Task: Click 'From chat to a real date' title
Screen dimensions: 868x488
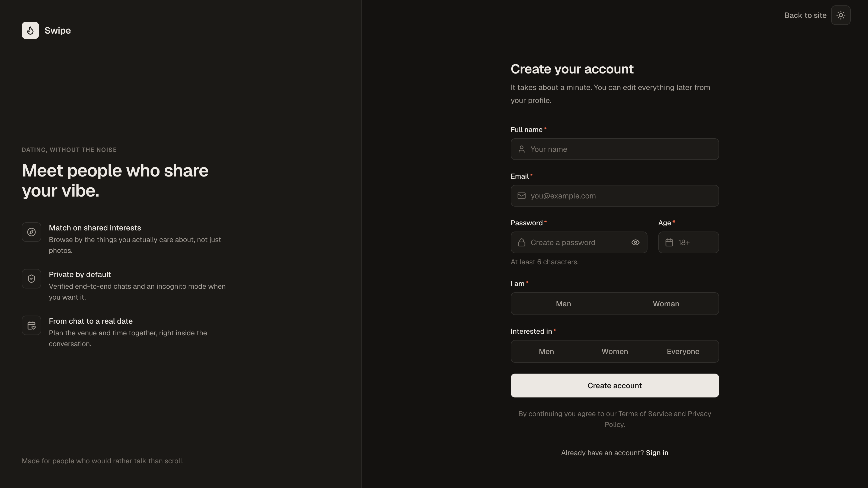Action: pos(91,321)
